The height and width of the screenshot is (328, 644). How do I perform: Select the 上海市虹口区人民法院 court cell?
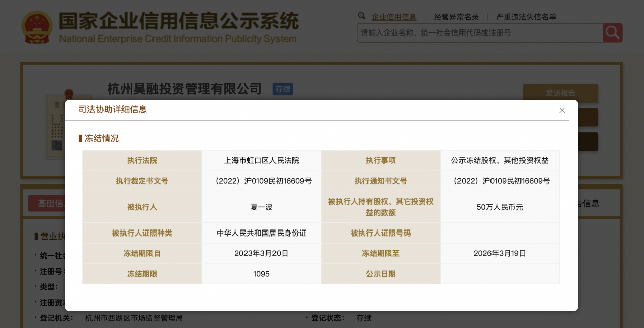[x=261, y=160]
